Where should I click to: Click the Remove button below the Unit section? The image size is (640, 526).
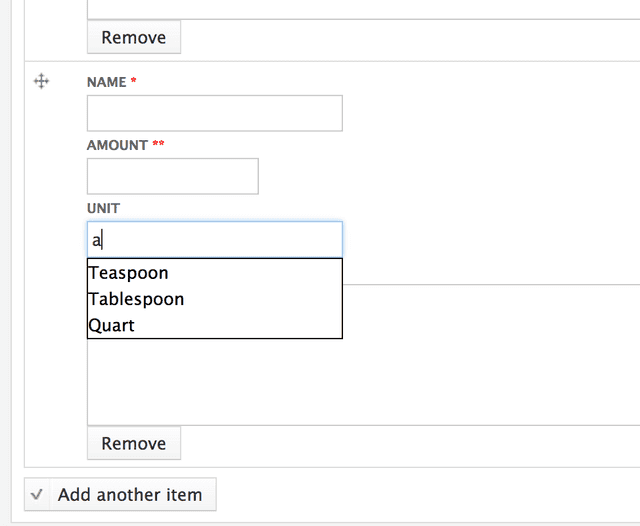[134, 443]
